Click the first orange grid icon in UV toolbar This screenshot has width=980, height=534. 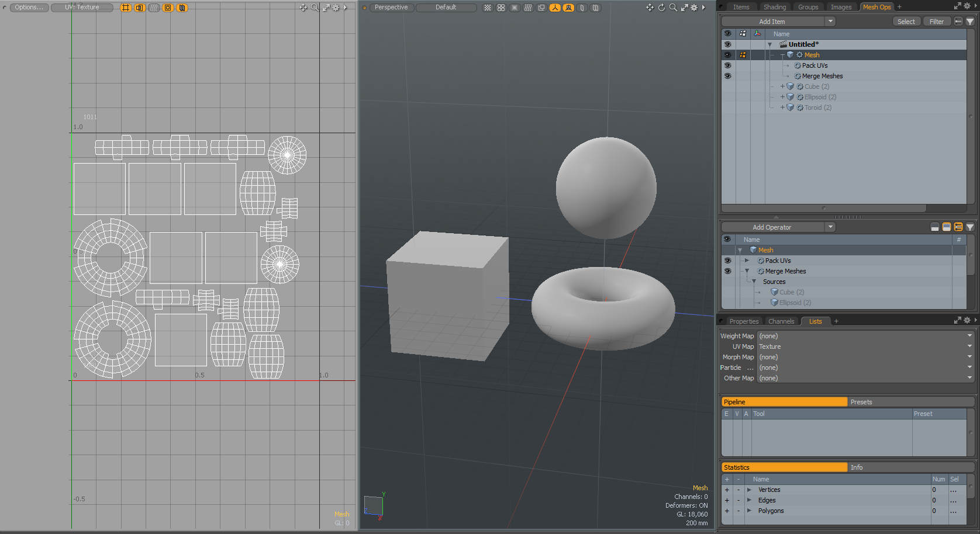[126, 8]
